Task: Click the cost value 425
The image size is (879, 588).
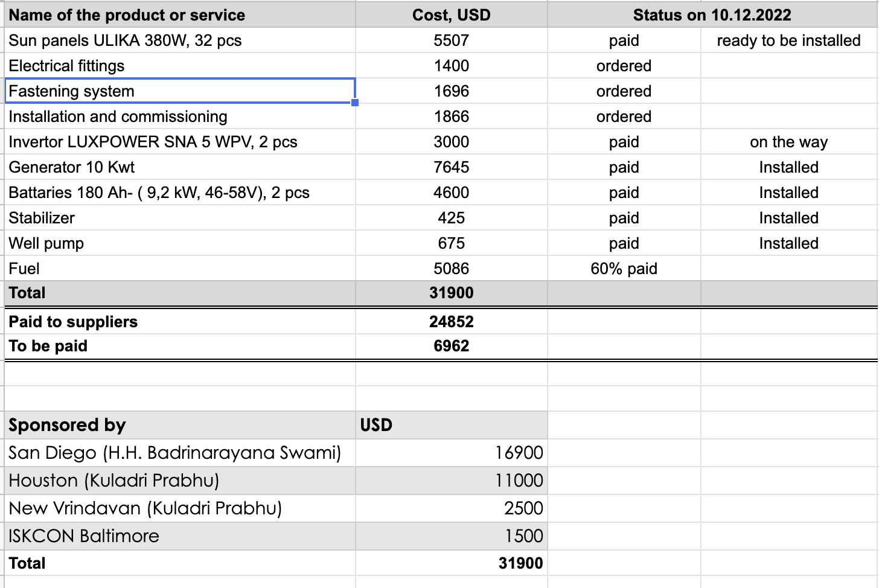Action: (x=452, y=218)
